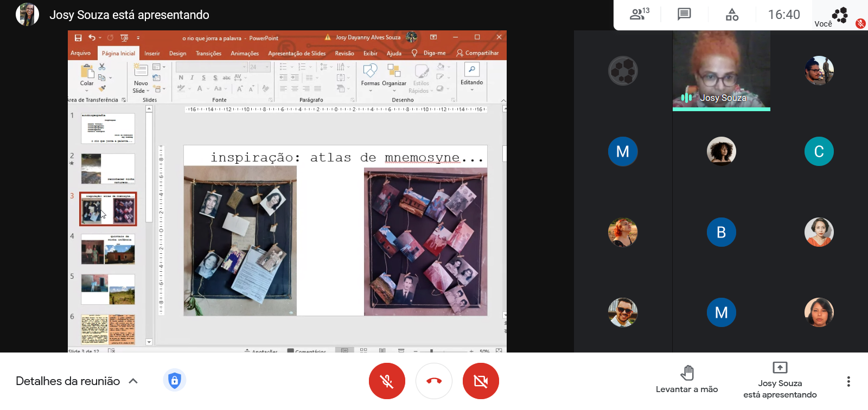Click the red hang up call button
The image size is (868, 410).
coord(433,381)
